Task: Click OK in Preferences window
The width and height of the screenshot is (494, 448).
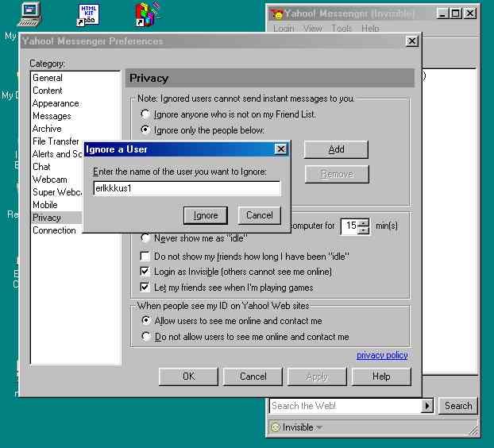Action: [x=188, y=377]
